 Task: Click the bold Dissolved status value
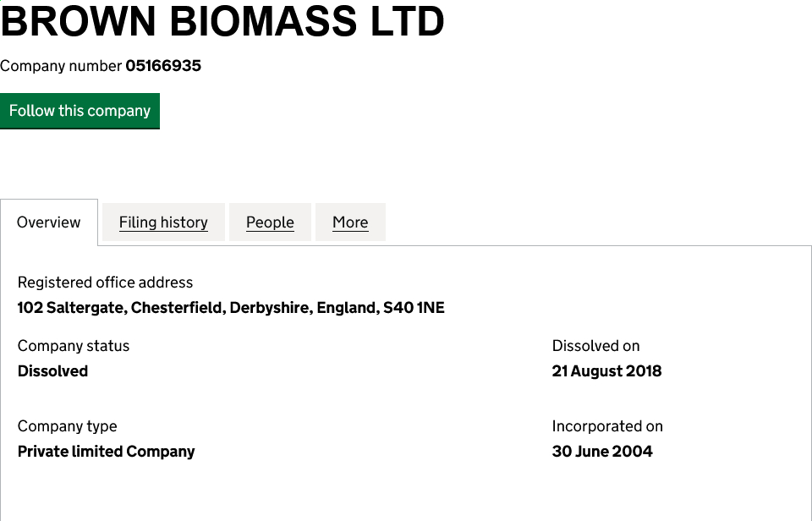[x=52, y=371]
